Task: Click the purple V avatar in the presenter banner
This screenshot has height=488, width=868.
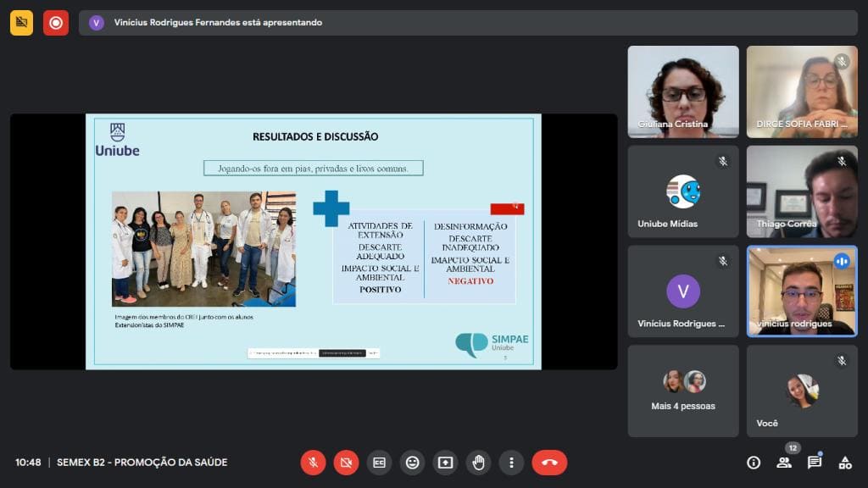Action: tap(97, 23)
